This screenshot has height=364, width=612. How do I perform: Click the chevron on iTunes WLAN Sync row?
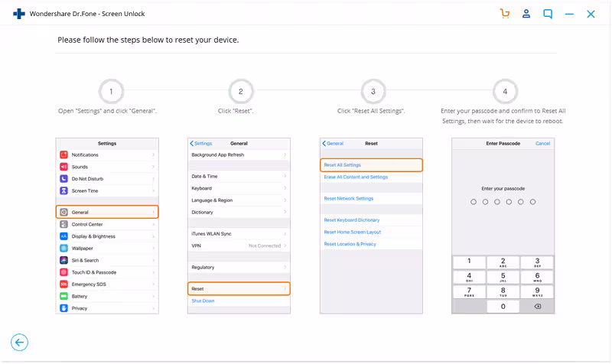click(285, 234)
